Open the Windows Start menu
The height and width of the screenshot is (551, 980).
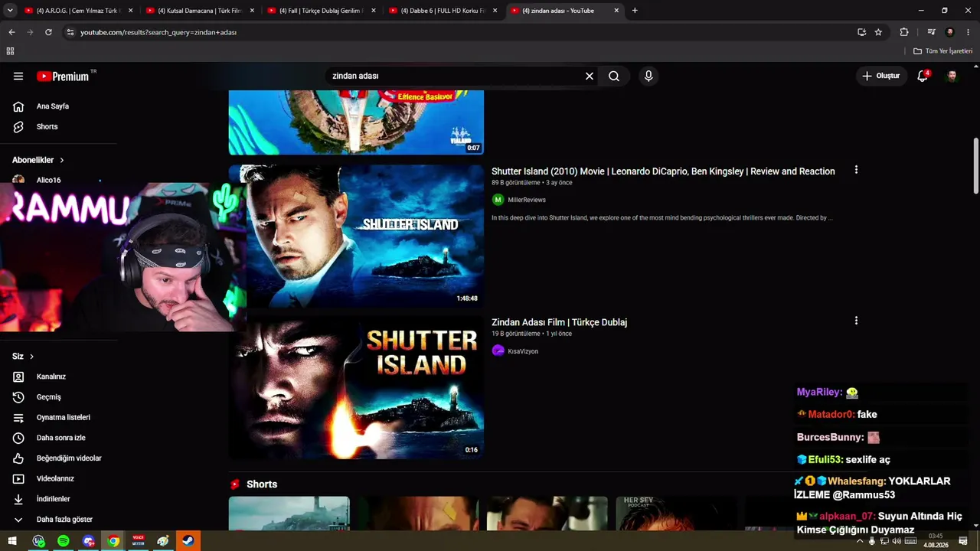12,541
